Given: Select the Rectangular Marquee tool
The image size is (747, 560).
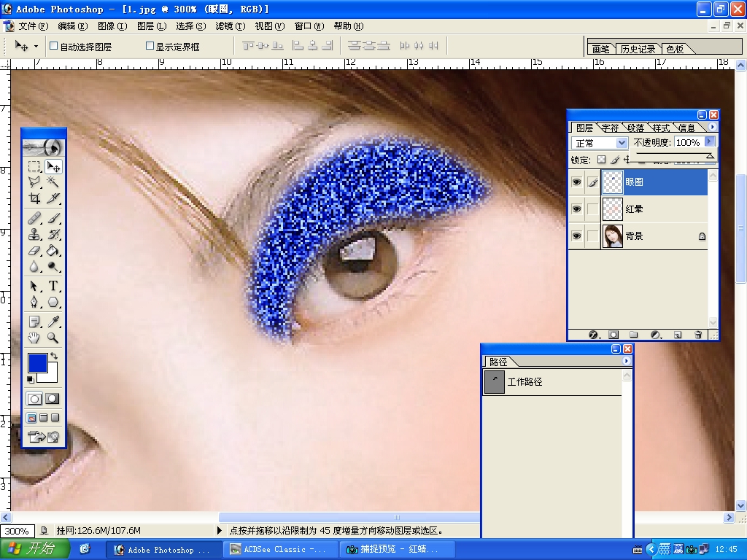Looking at the screenshot, I should (x=34, y=167).
